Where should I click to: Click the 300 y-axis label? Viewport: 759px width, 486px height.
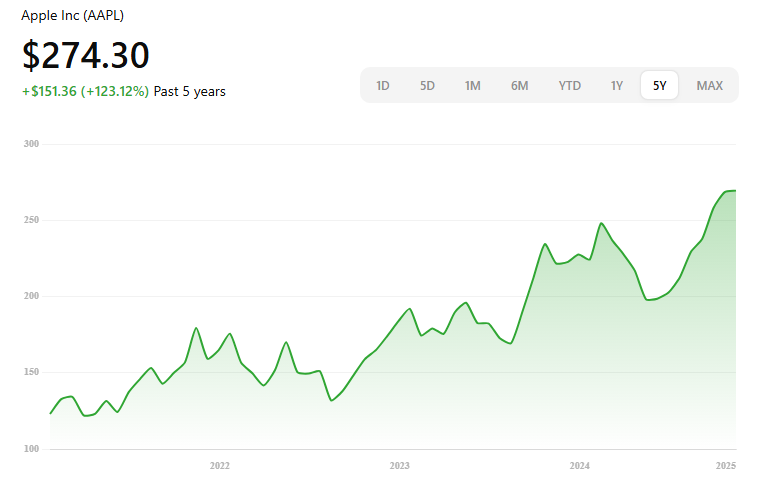point(31,144)
